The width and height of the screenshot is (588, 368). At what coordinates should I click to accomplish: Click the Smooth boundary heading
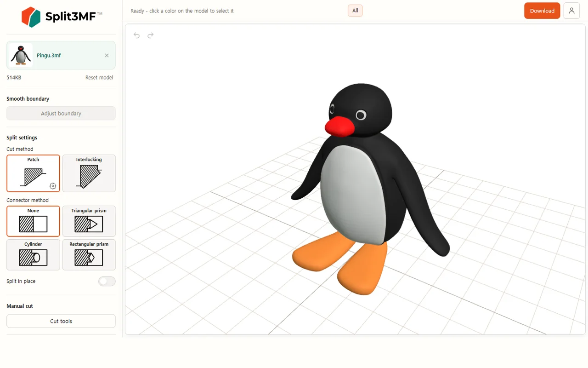coord(28,98)
